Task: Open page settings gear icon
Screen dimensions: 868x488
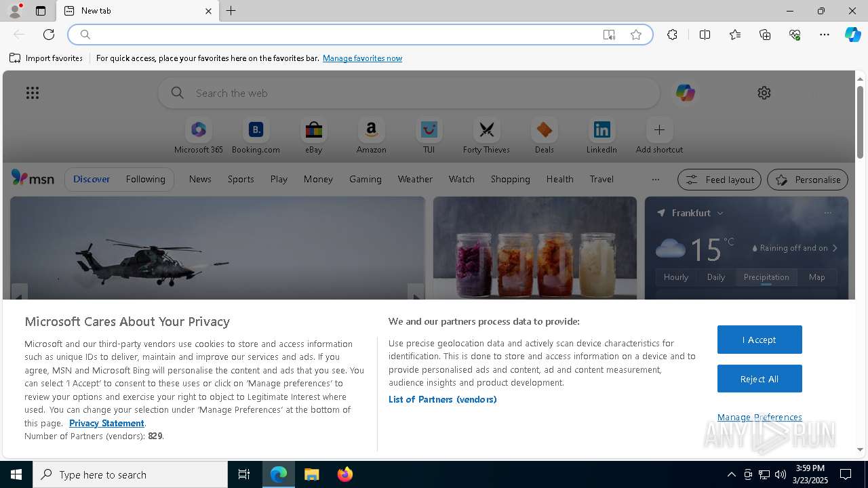Action: (764, 93)
